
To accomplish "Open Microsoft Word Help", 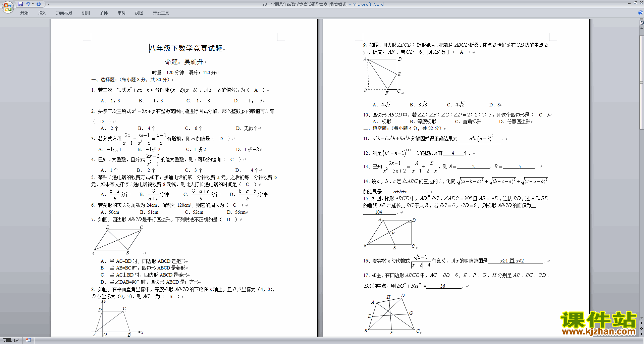I will [x=641, y=13].
